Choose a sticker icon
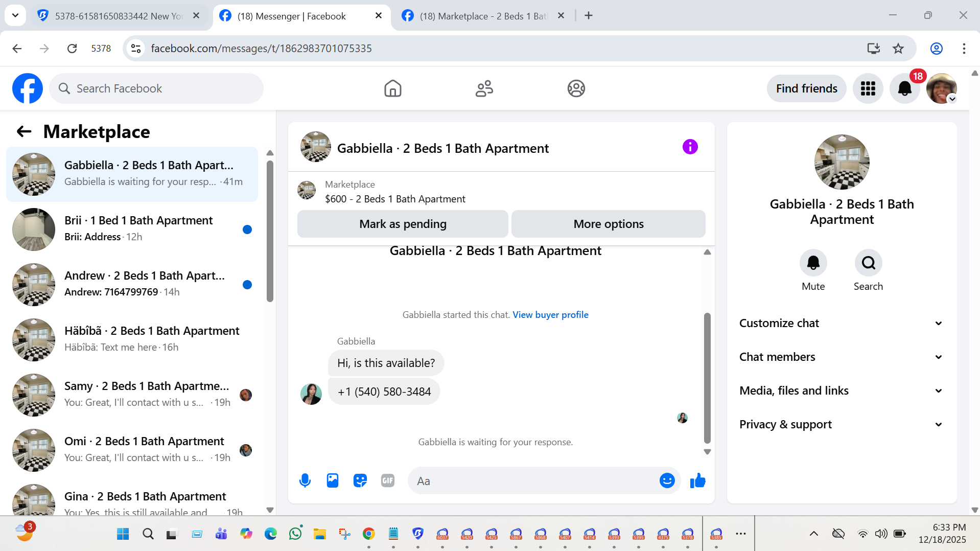The image size is (980, 551). (360, 480)
